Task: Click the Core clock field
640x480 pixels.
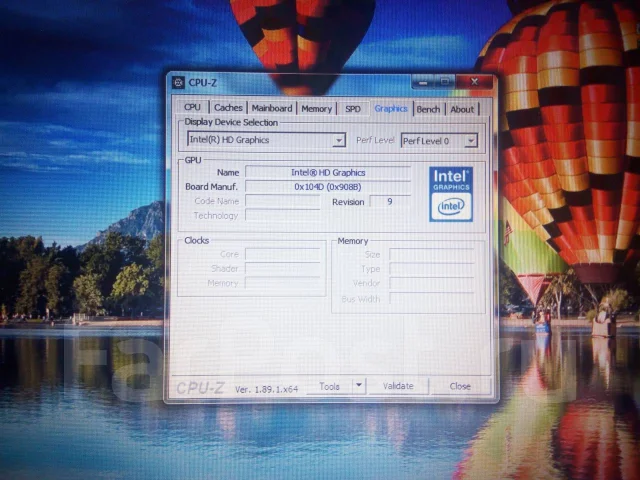Action: (282, 254)
